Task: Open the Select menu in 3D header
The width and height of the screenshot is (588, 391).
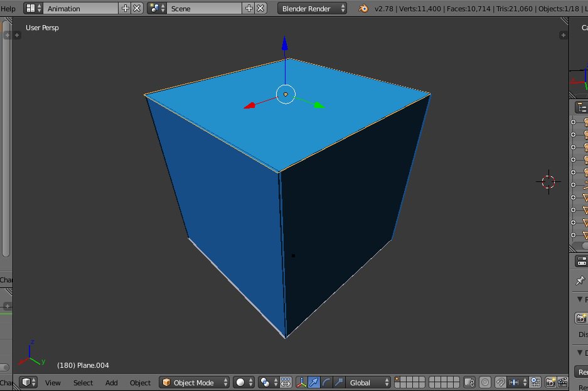Action: click(83, 382)
